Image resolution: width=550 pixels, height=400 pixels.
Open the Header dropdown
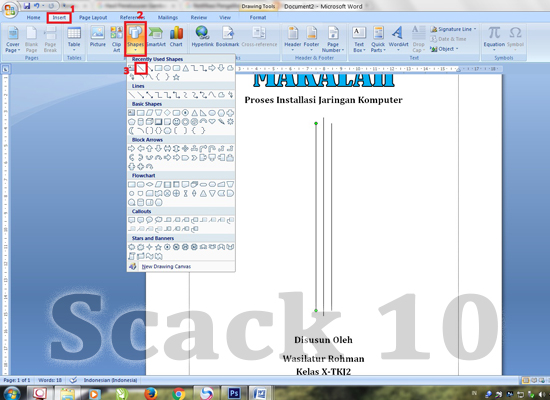pyautogui.click(x=293, y=39)
